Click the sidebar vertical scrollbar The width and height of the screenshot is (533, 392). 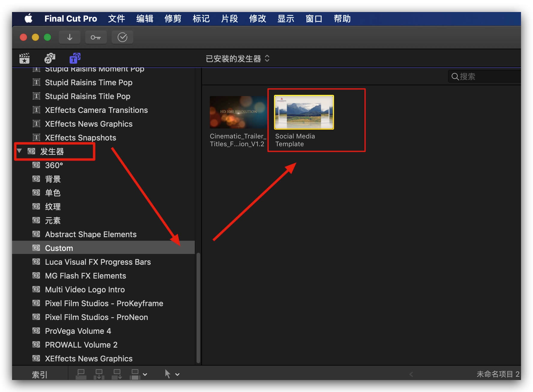(x=198, y=308)
